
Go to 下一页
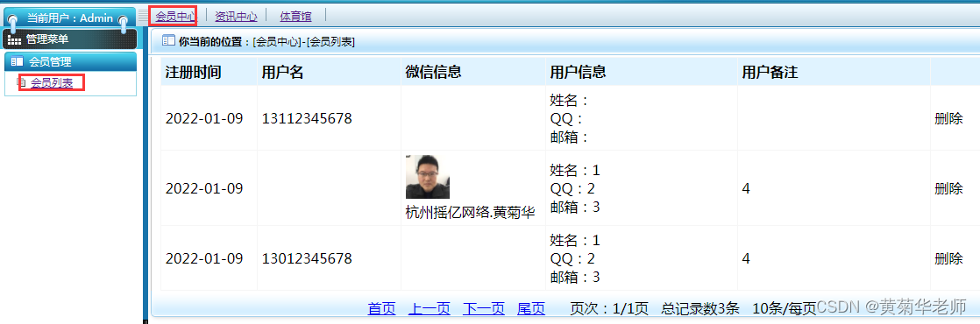click(484, 308)
